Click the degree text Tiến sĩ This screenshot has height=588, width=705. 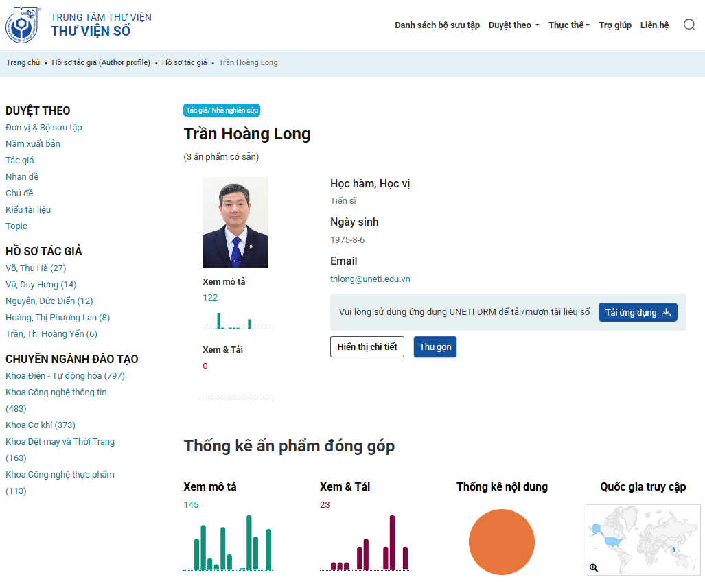pos(343,201)
